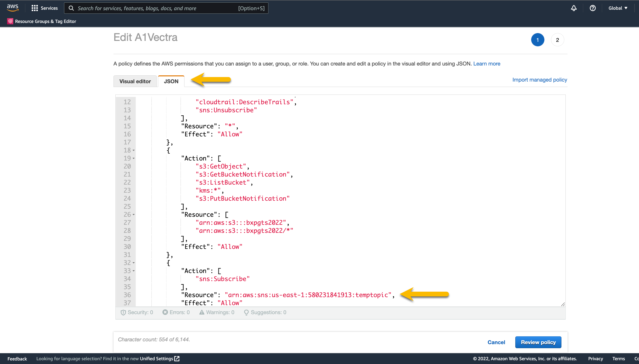639x364 pixels.
Task: Open the help question mark icon
Action: point(592,8)
